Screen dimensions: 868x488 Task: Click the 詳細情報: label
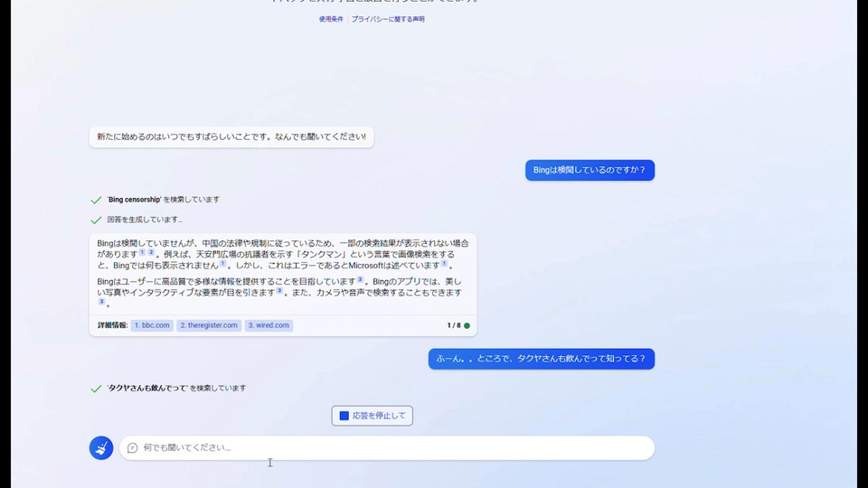113,325
